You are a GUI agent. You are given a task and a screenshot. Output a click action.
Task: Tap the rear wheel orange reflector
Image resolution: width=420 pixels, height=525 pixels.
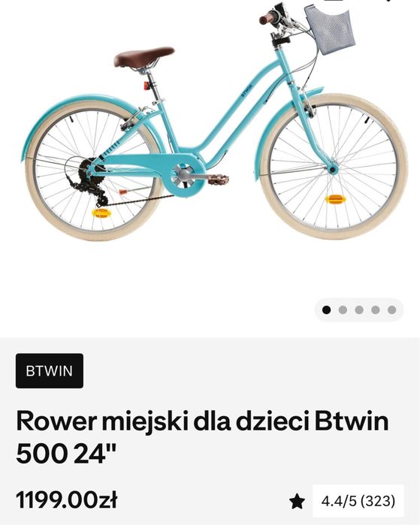[x=101, y=213]
